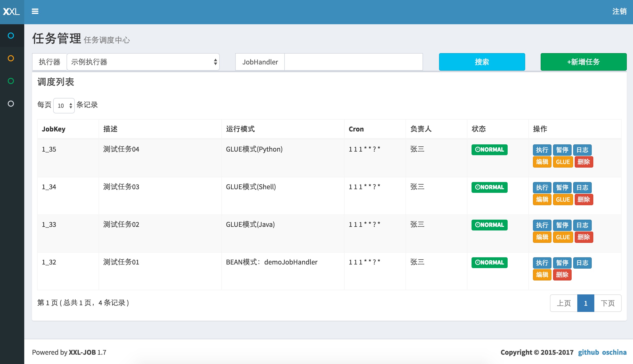
Task: Select the orange circle sidebar navigation icon
Action: tap(11, 59)
